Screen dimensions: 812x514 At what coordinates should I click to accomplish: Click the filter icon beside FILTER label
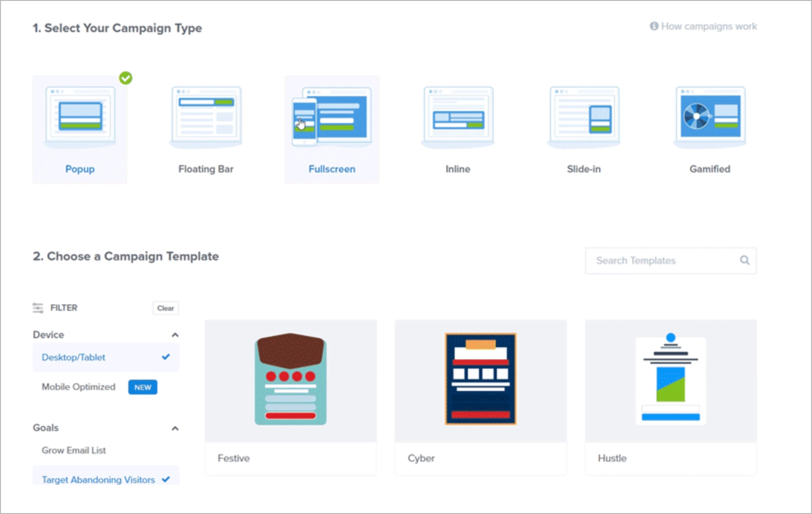click(37, 307)
